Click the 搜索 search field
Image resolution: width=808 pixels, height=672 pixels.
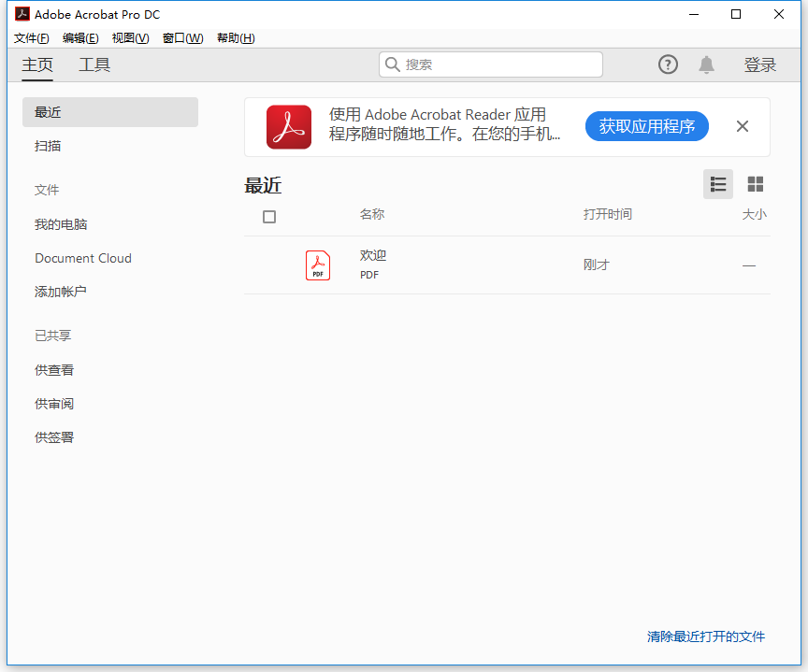[491, 64]
